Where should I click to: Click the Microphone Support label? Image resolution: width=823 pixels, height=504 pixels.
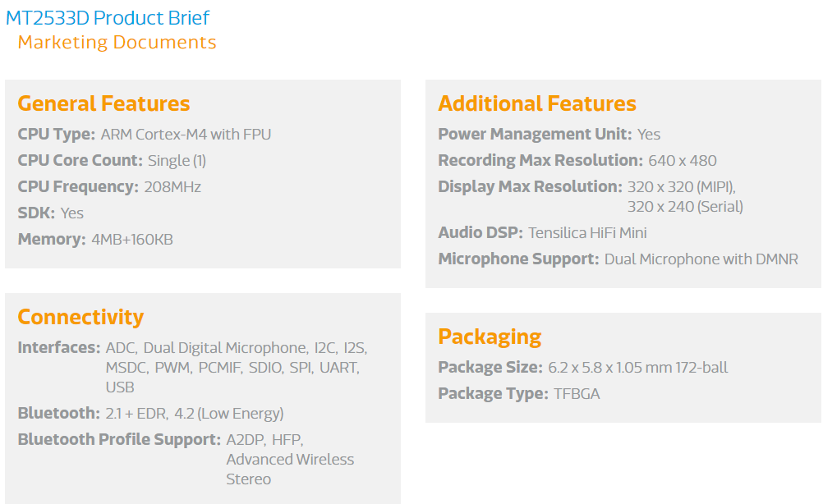pos(518,259)
